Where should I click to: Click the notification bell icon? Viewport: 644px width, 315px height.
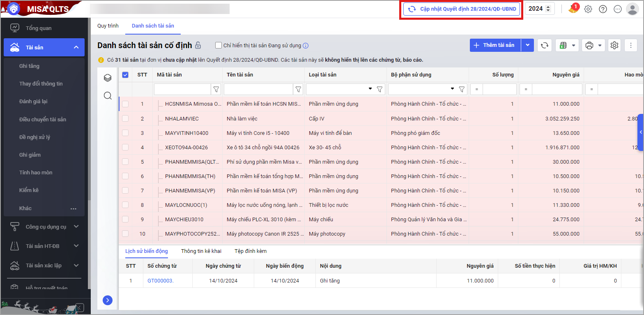point(573,9)
